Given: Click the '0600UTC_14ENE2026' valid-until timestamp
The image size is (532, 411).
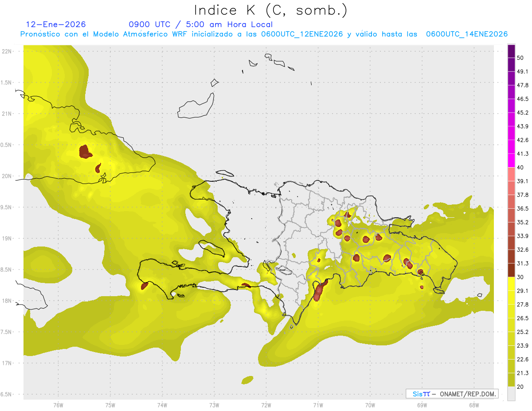Looking at the screenshot, I should [x=467, y=34].
